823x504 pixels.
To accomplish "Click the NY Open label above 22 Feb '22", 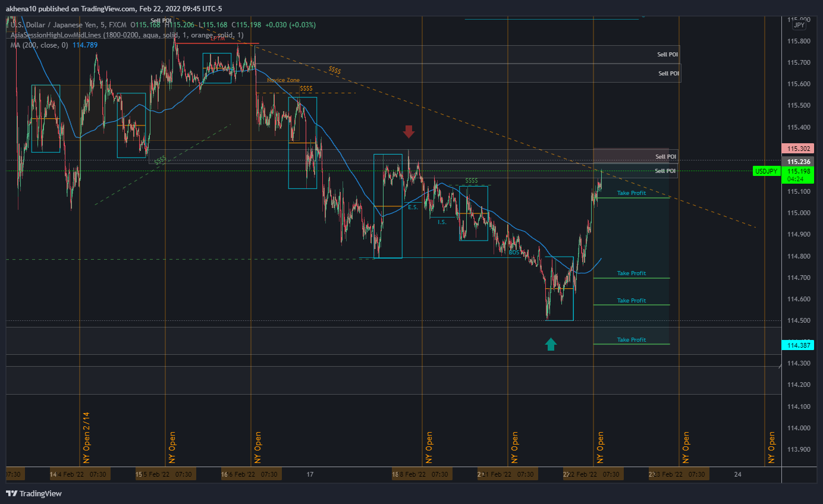I will (600, 448).
